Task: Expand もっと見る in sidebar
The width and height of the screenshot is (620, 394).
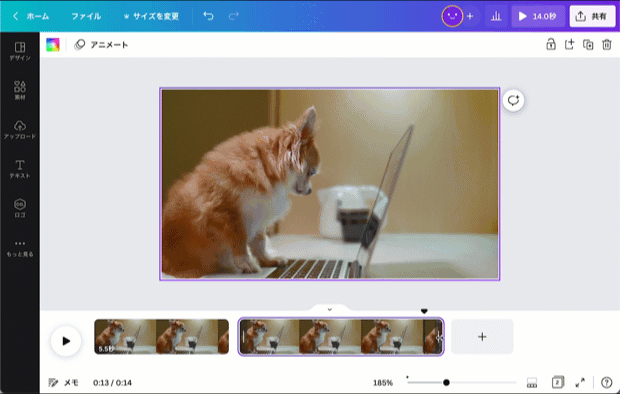Action: 20,248
